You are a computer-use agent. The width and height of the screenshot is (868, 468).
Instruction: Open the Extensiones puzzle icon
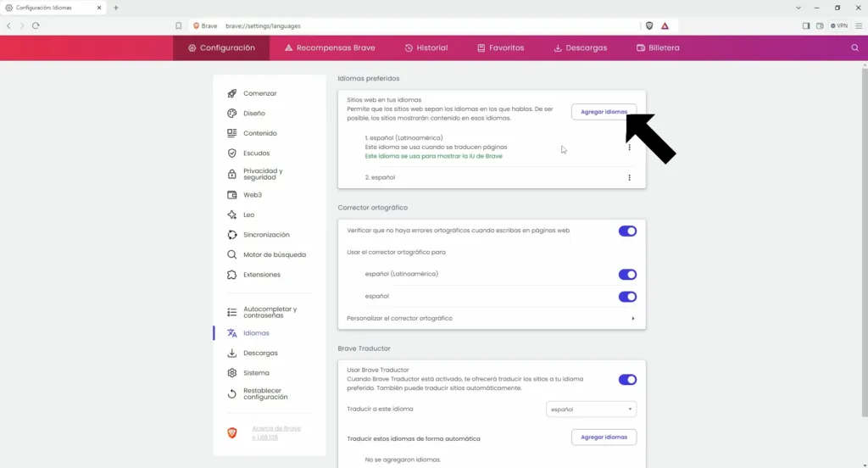[x=232, y=275]
